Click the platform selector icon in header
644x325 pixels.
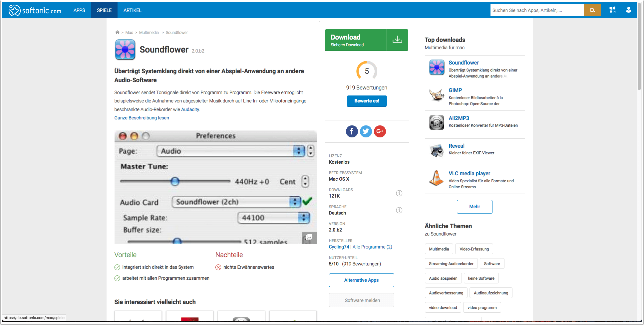(612, 10)
